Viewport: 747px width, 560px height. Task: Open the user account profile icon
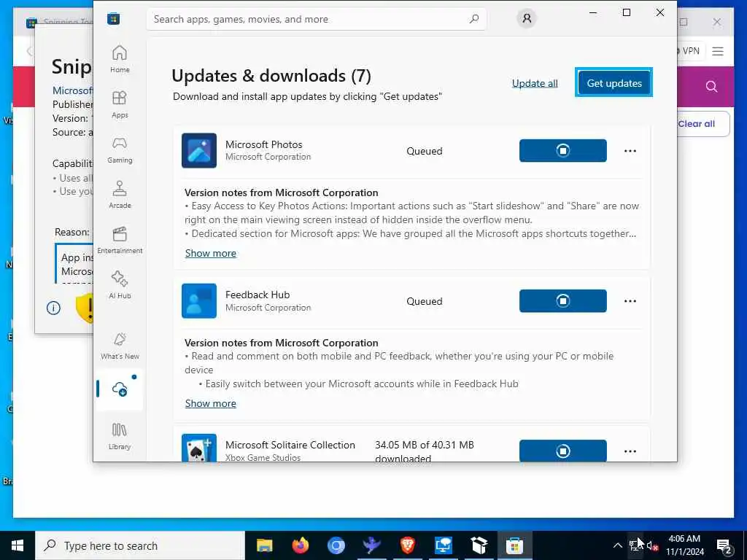click(527, 18)
